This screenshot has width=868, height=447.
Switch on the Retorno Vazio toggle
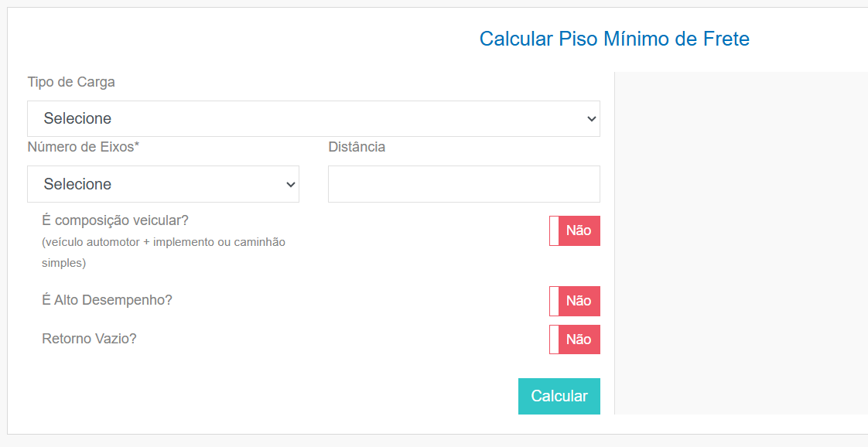(x=575, y=340)
